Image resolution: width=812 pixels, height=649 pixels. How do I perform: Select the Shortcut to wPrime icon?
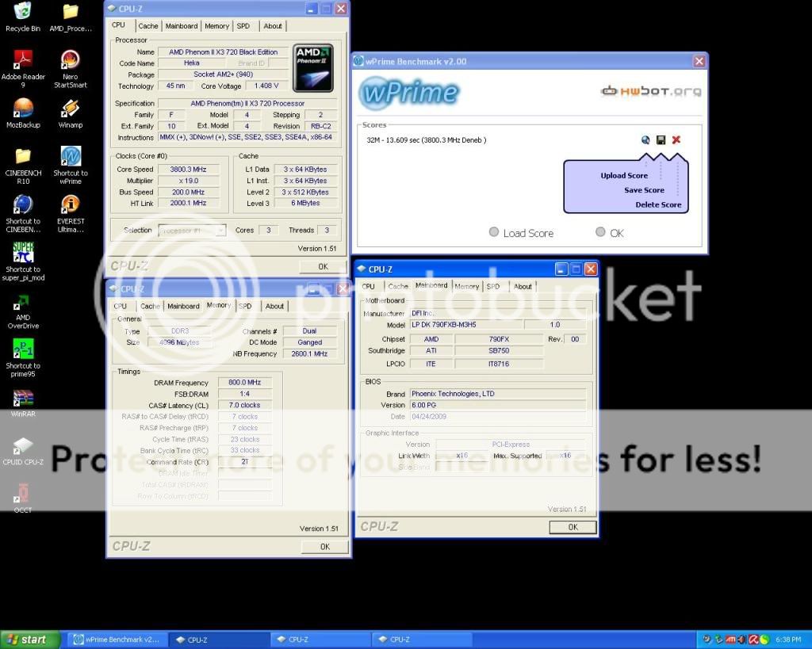click(x=71, y=166)
